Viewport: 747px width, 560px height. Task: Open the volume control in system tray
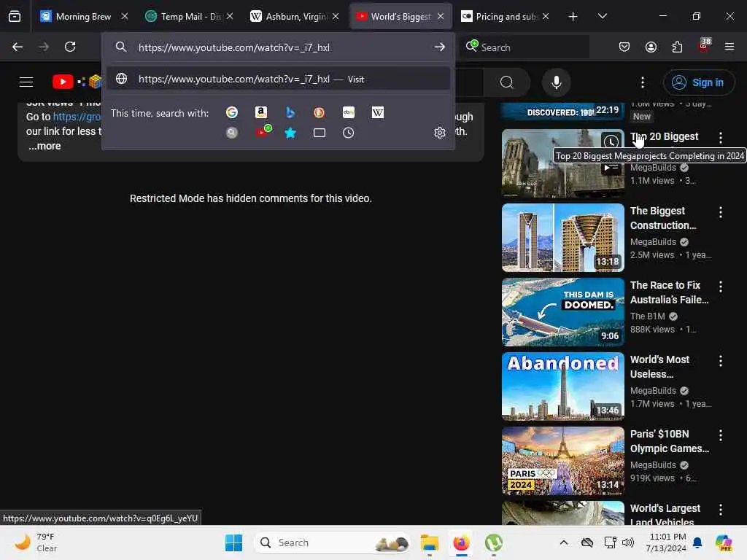pos(628,542)
